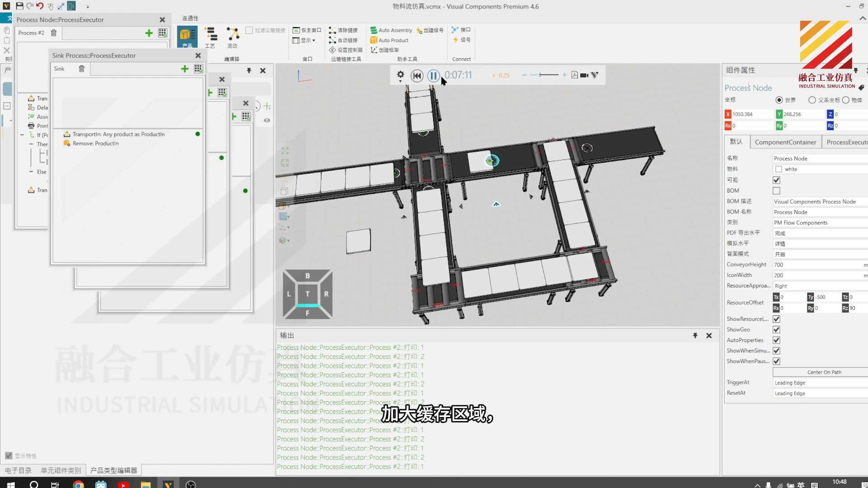The height and width of the screenshot is (488, 868).
Task: Click the 创建框架 create frame tool
Action: click(x=385, y=50)
